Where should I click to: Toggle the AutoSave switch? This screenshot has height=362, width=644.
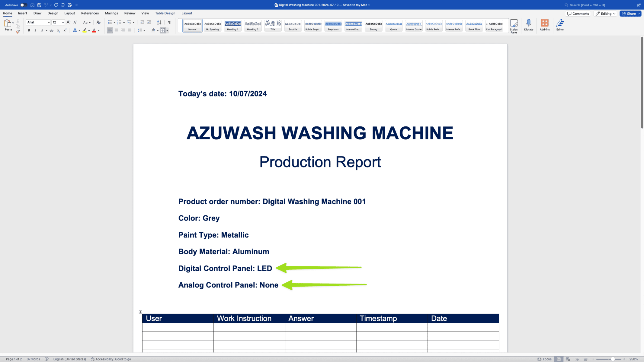click(x=24, y=5)
